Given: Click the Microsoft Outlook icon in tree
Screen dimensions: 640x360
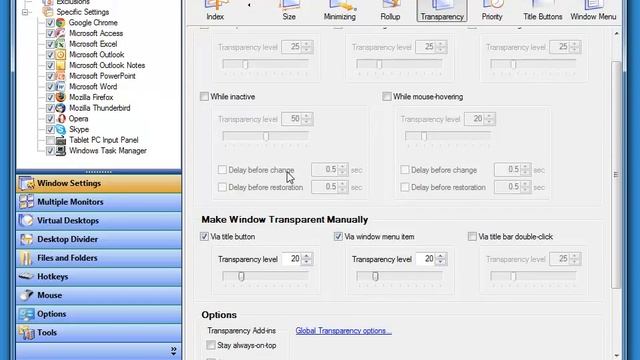Looking at the screenshot, I should point(60,55).
